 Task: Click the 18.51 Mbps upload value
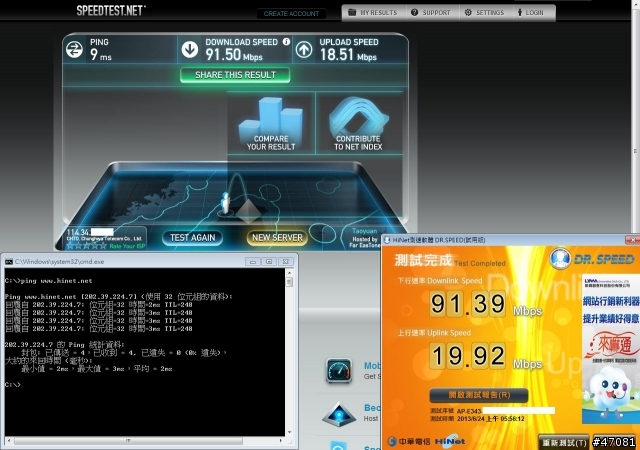point(348,54)
